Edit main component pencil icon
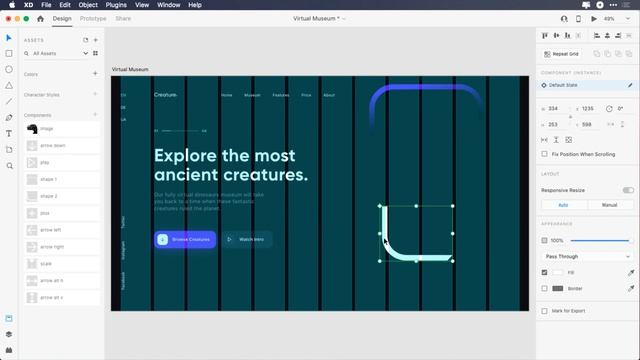 tap(630, 85)
